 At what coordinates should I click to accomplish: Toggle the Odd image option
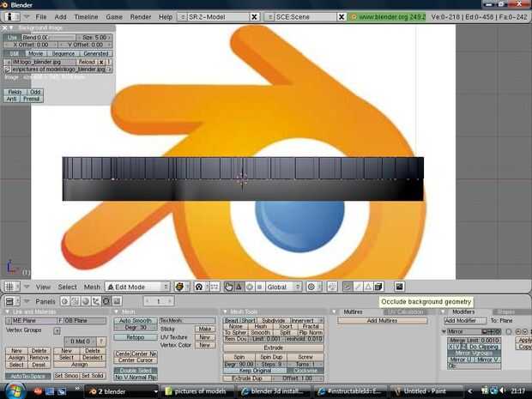coord(35,92)
